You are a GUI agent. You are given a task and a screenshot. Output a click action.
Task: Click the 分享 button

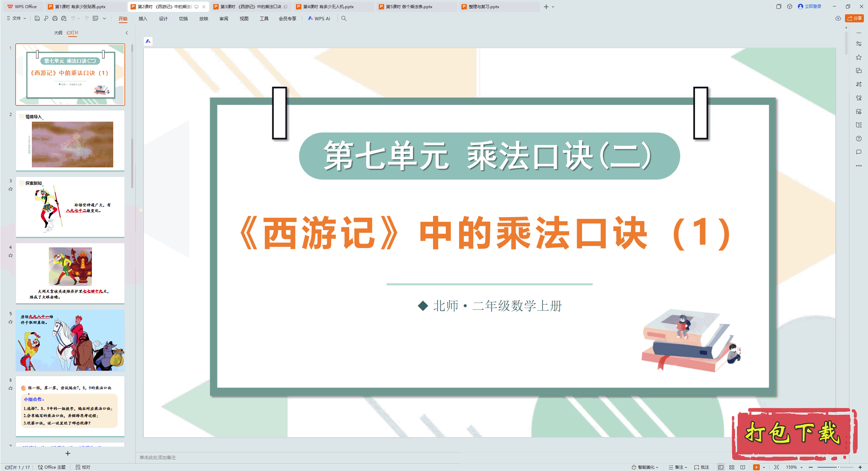pyautogui.click(x=854, y=18)
